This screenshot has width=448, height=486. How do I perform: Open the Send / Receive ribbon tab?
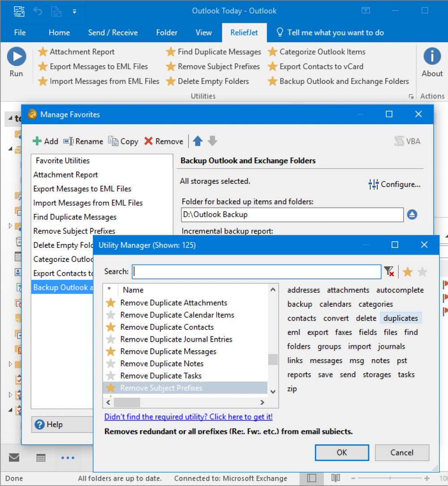(113, 32)
